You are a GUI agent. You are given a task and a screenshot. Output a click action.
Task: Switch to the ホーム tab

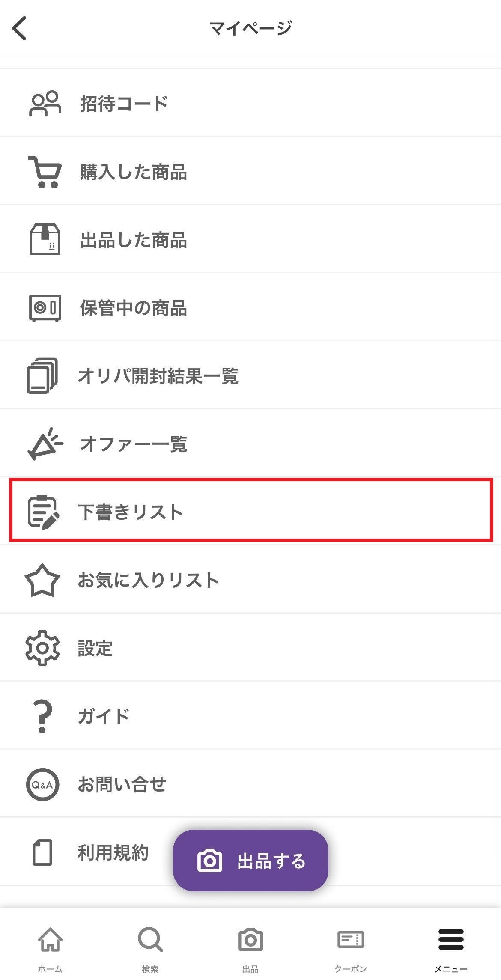pos(50,947)
